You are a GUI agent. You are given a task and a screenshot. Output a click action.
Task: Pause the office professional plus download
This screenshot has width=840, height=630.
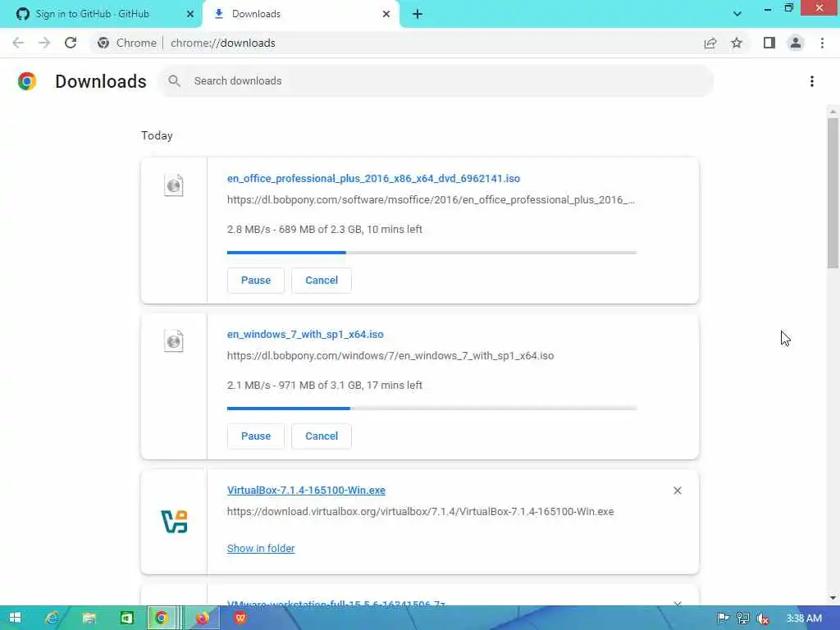[x=256, y=281]
